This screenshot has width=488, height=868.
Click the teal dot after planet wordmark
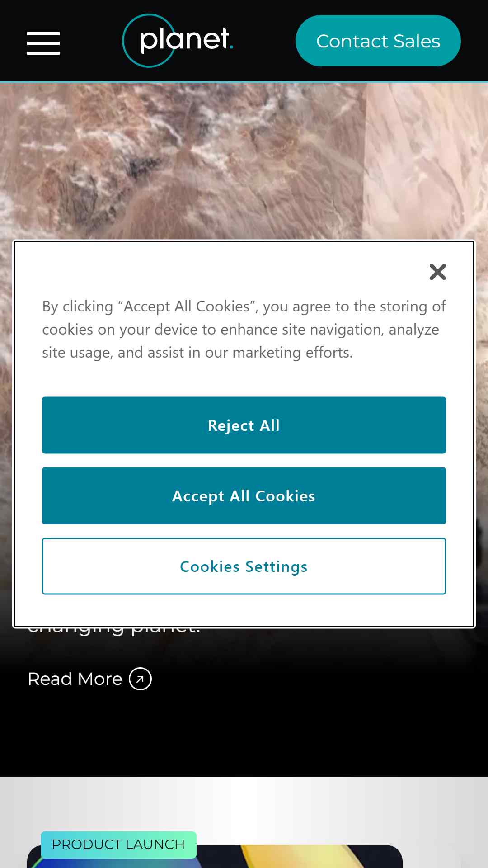point(231,47)
